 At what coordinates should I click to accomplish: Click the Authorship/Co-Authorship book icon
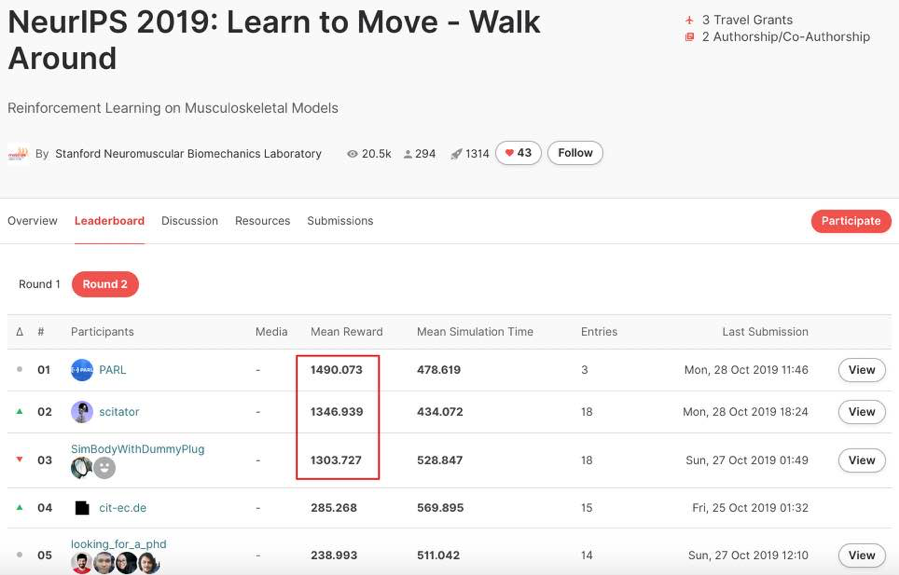point(689,37)
